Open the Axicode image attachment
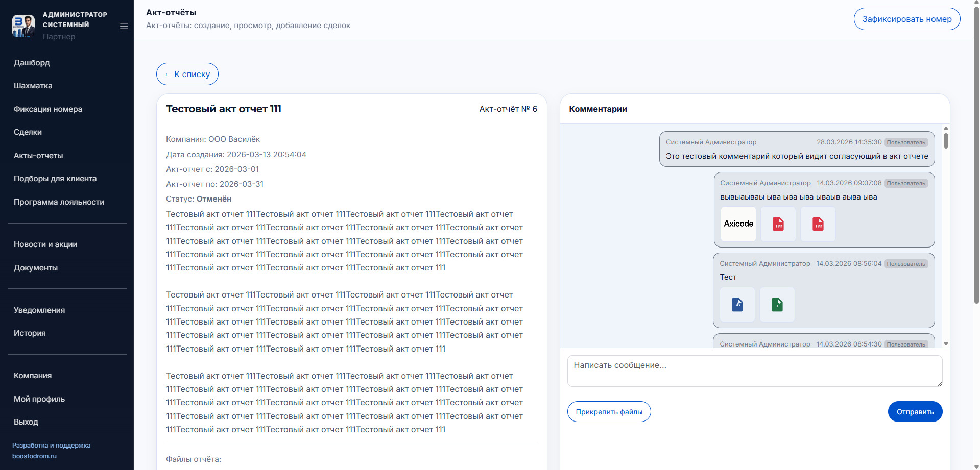 point(738,224)
